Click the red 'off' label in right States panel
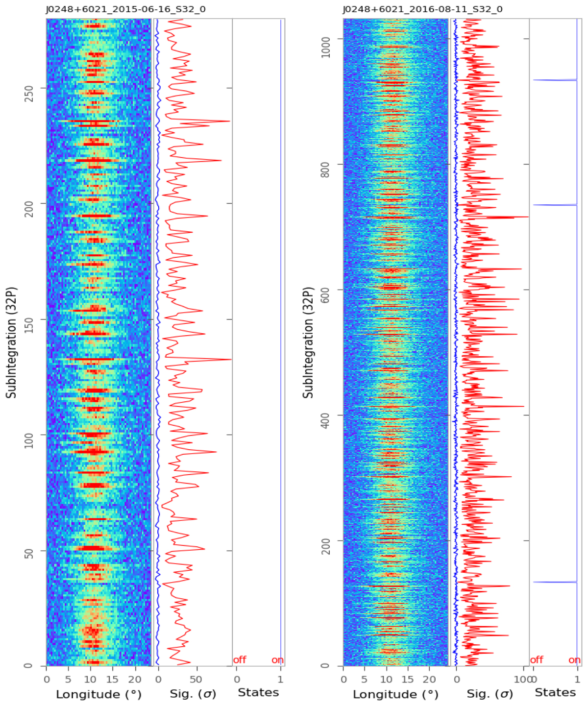Image resolution: width=588 pixels, height=707 pixels. coord(537,660)
